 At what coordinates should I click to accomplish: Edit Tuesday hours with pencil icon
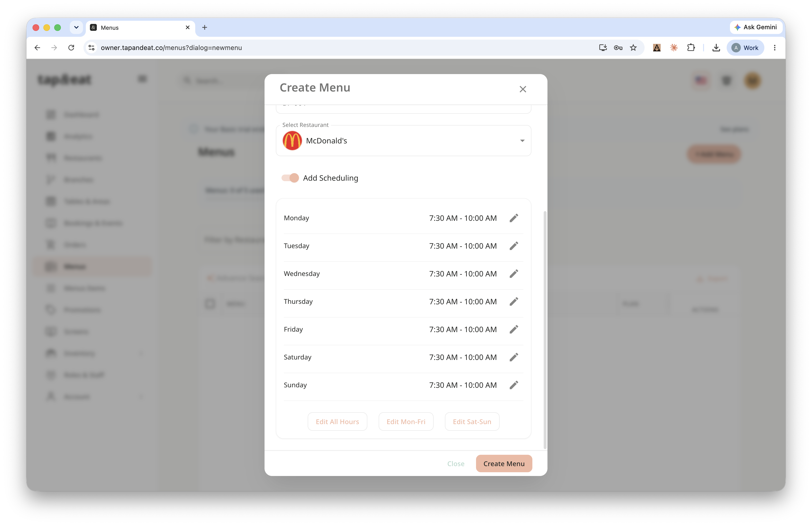[x=514, y=246]
